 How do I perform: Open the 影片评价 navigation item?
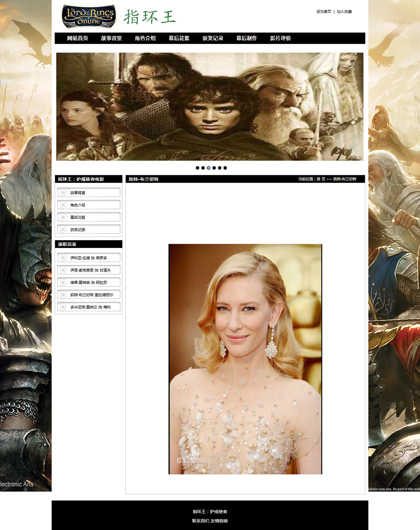[281, 38]
